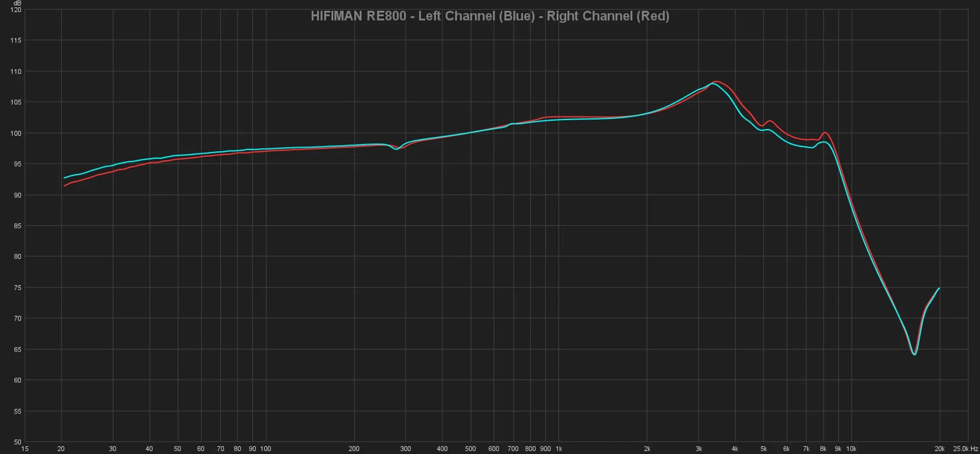Select the '900' Hz frequency label
Viewport: 980px width, 454px height.
(545, 449)
